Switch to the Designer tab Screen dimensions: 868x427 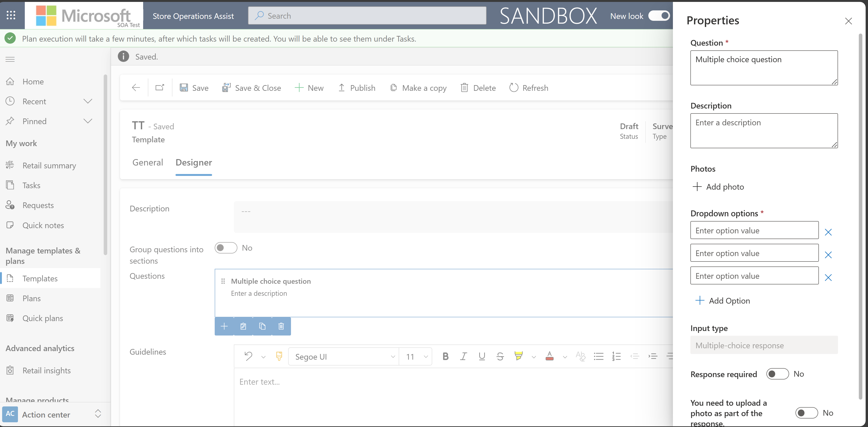[x=194, y=162]
